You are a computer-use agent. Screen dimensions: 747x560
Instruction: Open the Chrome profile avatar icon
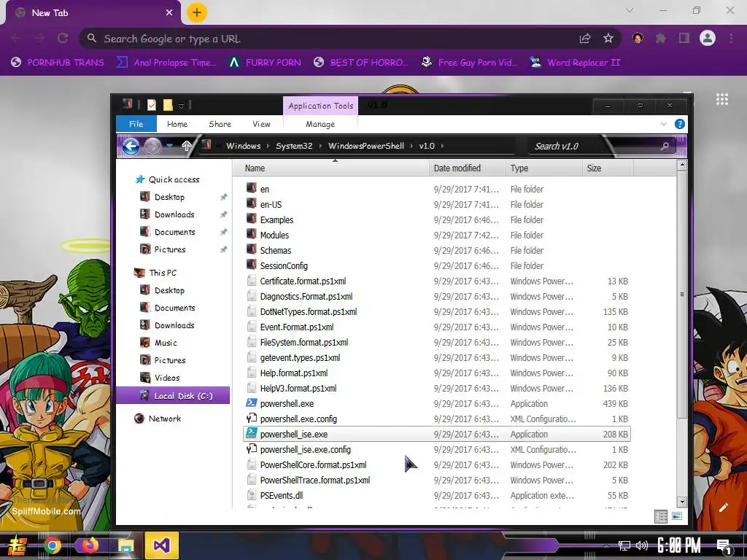tap(708, 38)
